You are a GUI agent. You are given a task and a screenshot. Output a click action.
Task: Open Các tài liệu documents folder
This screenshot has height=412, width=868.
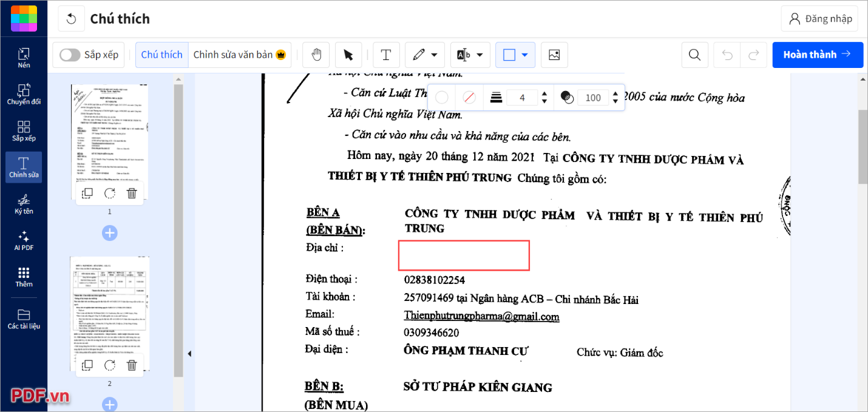click(x=24, y=319)
